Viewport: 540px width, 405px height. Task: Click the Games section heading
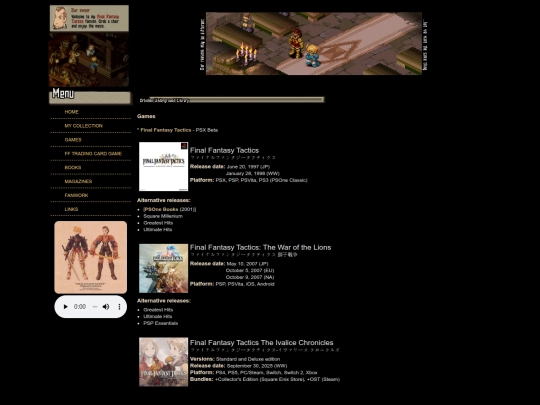click(146, 116)
